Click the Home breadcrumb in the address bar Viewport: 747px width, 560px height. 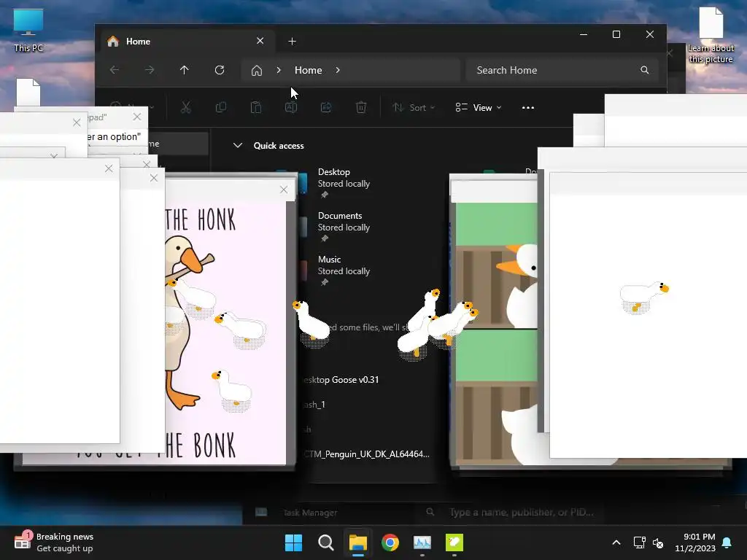pos(309,70)
